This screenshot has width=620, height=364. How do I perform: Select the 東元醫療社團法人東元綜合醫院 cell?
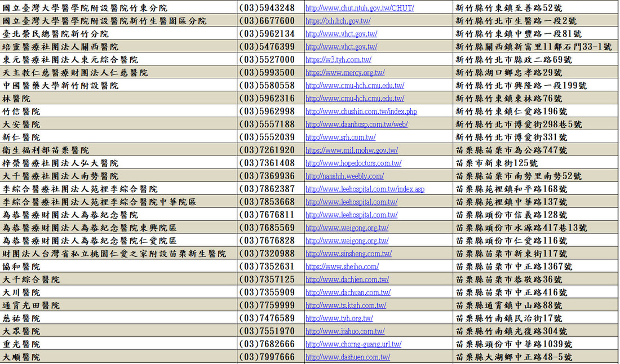click(x=118, y=60)
